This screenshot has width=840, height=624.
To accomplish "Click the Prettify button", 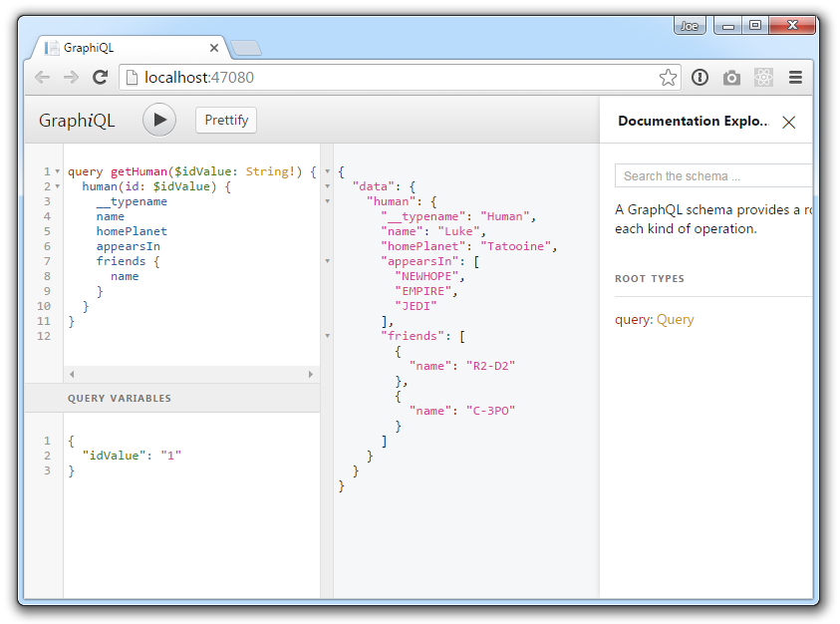I will pos(226,120).
